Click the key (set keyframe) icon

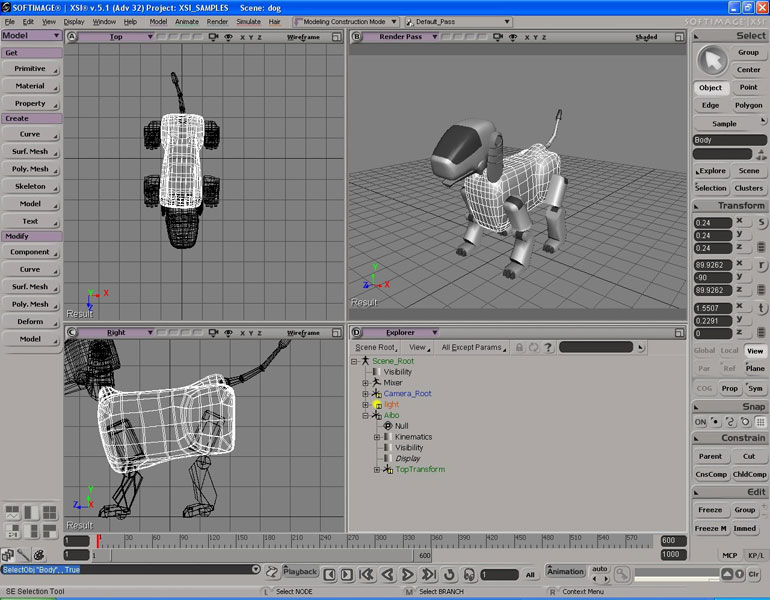coord(622,573)
